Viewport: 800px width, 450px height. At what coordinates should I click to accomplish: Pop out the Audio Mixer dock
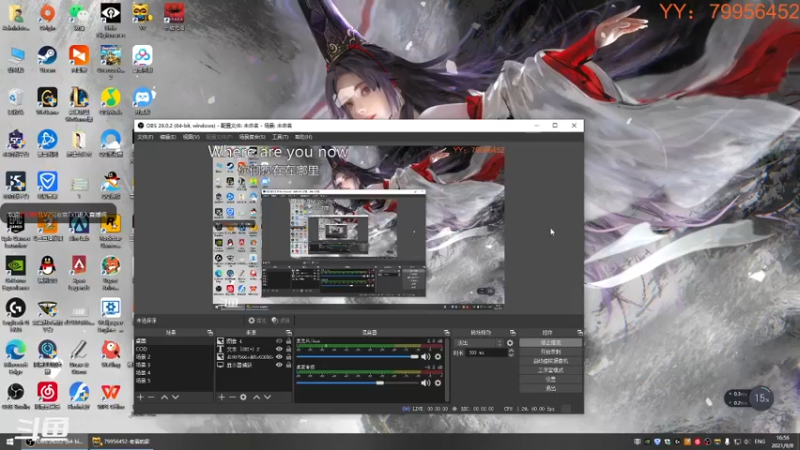446,333
